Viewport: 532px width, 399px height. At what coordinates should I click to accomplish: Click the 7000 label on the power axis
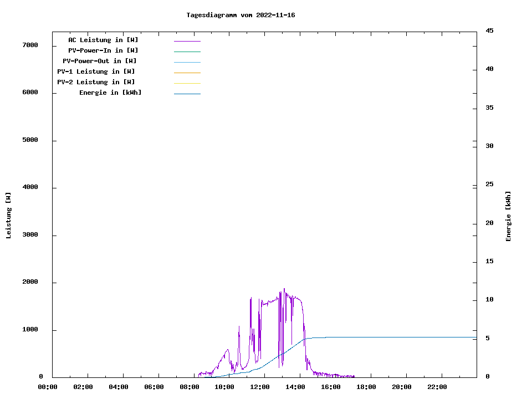click(x=29, y=45)
